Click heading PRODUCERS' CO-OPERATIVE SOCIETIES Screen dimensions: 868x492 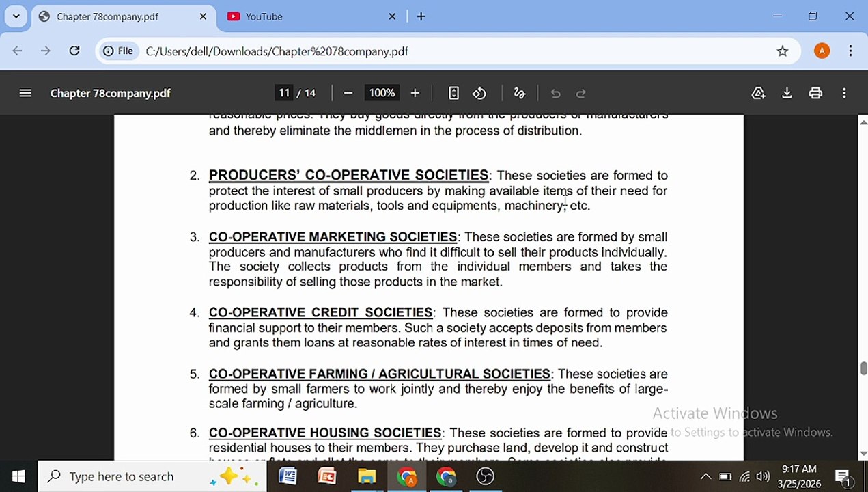(348, 176)
